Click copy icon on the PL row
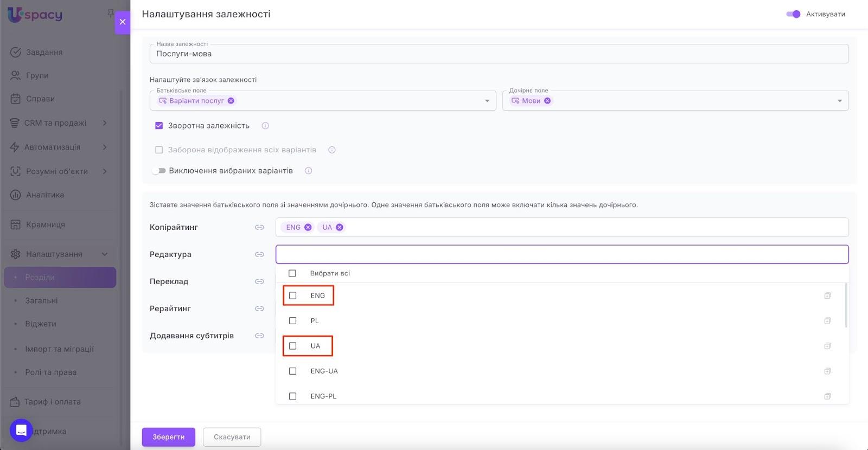 click(827, 321)
